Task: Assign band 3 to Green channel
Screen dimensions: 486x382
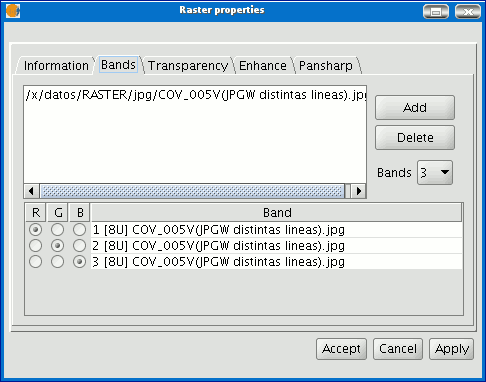Action: point(58,262)
